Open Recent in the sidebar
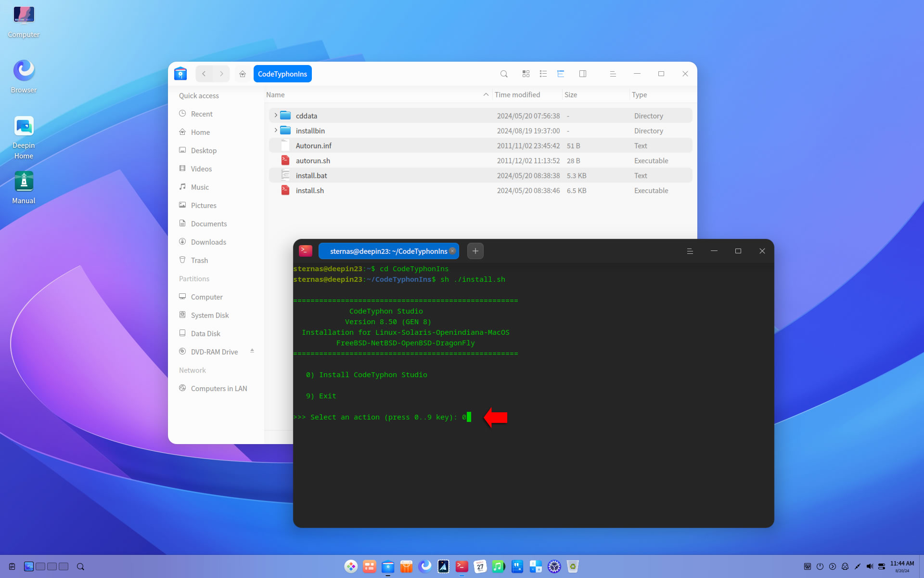The width and height of the screenshot is (924, 578). pyautogui.click(x=216, y=114)
